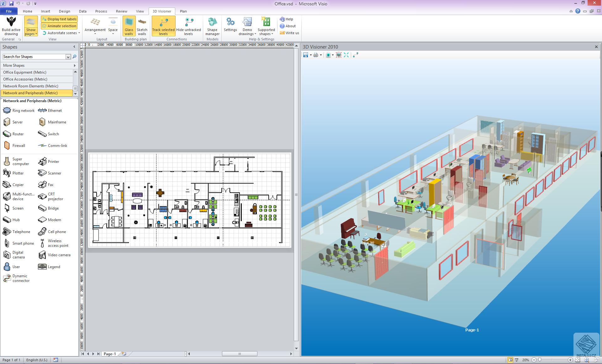This screenshot has height=364, width=602.
Task: Click the Save icon in 3D Visioner toolbar
Action: pyautogui.click(x=305, y=55)
